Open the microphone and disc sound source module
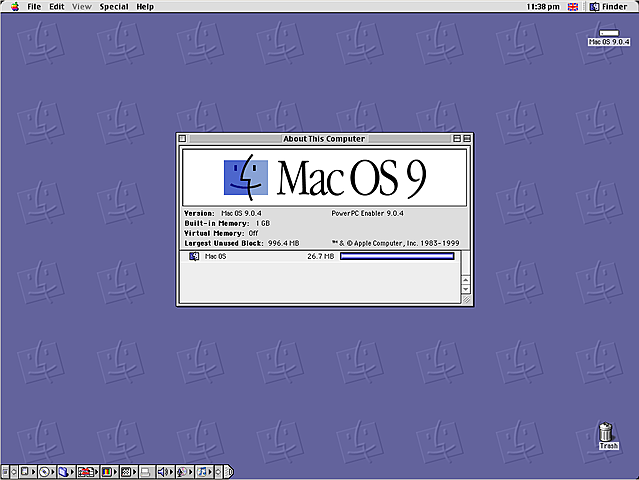 pos(185,472)
